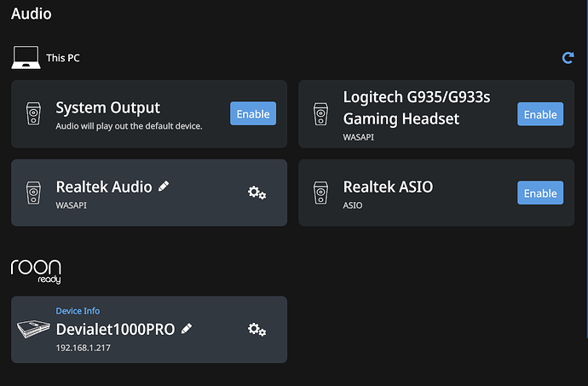Click the Logitech headset speaker icon
This screenshot has height=386, width=588.
(x=320, y=114)
